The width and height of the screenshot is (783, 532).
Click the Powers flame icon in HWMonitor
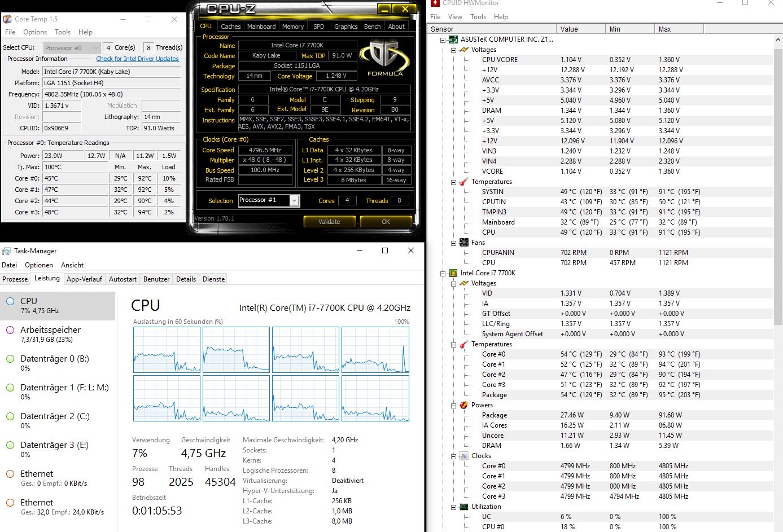(x=463, y=405)
